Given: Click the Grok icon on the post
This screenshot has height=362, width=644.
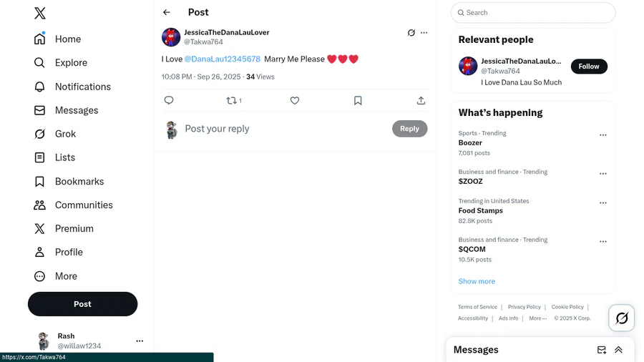Looking at the screenshot, I should click(411, 33).
